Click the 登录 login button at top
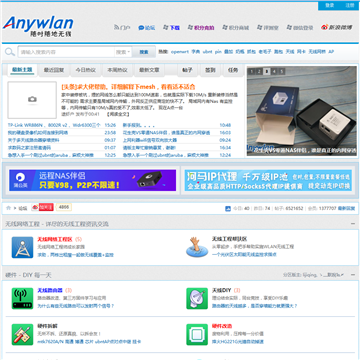Screen dimensions: 360x360 click(x=329, y=6)
